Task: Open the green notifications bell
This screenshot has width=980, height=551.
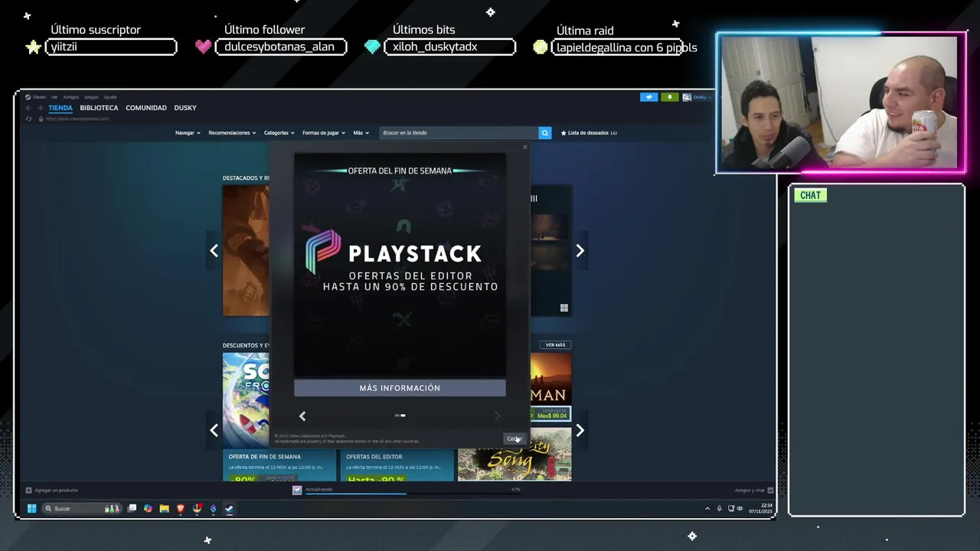Action: [x=669, y=97]
